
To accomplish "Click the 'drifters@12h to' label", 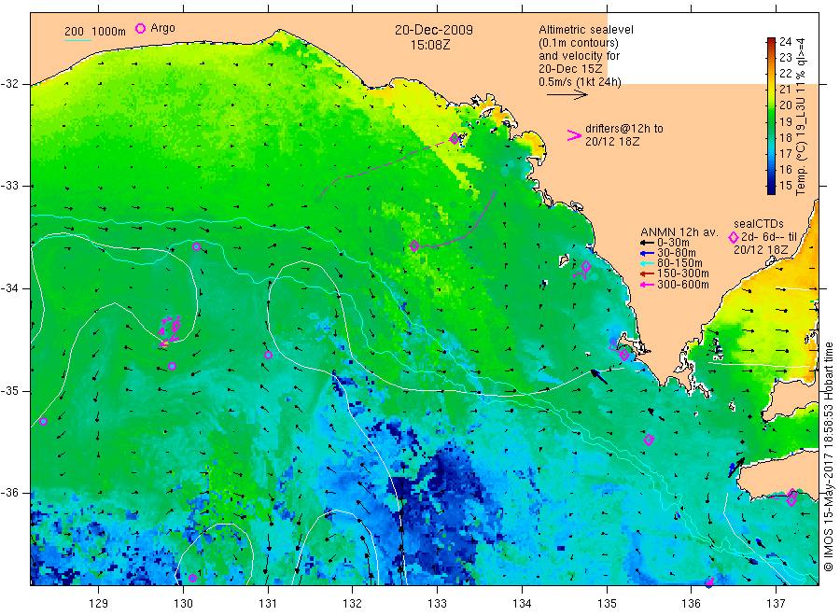I will click(624, 129).
